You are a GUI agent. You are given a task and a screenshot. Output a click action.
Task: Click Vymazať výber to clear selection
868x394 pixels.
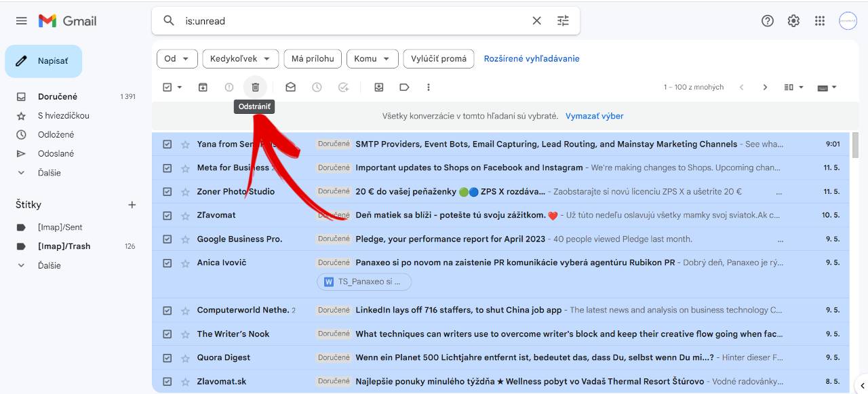595,116
